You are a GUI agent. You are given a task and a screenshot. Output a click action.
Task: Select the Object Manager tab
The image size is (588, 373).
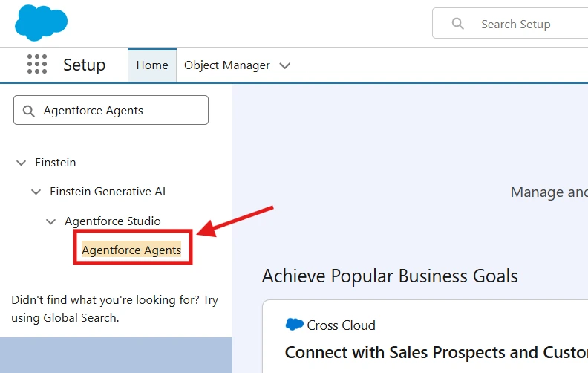(226, 65)
